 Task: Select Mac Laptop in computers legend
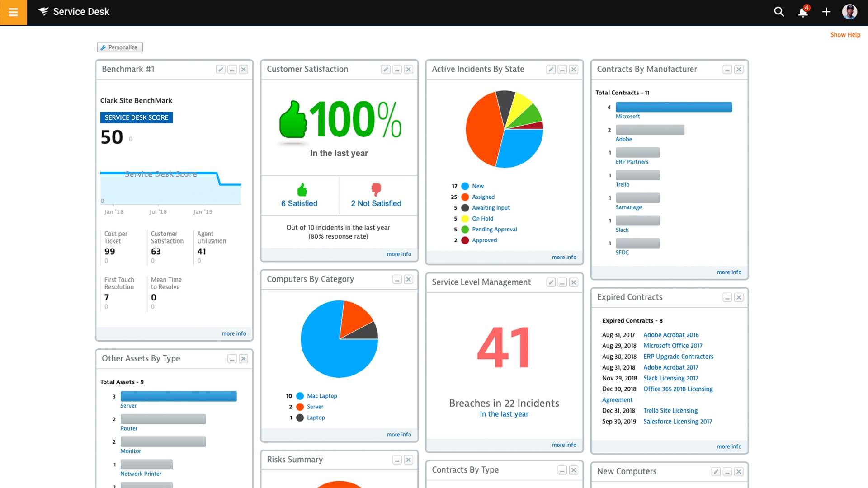coord(322,396)
